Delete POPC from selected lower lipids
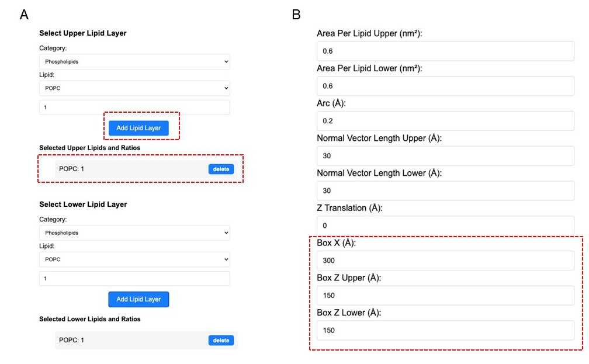Image resolution: width=589 pixels, height=364 pixels. [221, 340]
